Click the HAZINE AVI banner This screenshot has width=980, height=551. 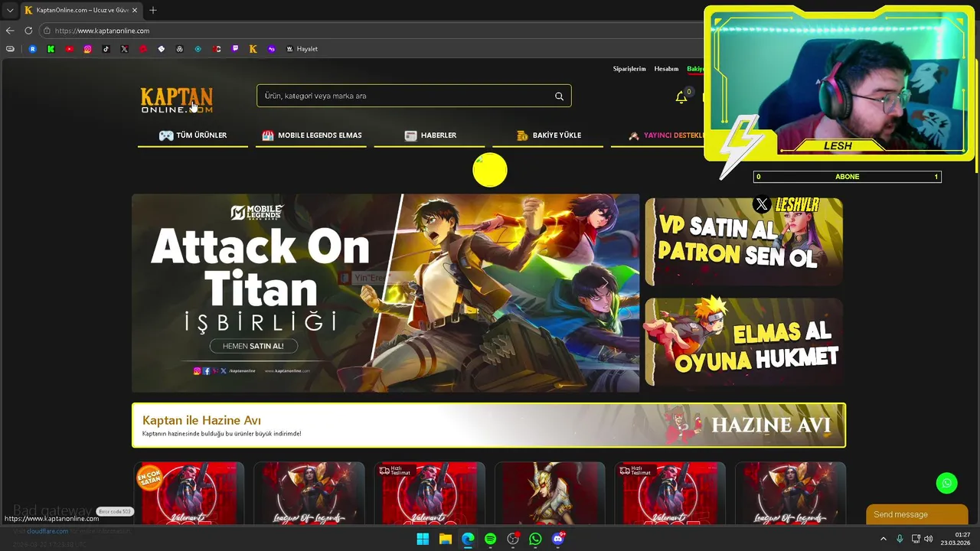pyautogui.click(x=488, y=425)
